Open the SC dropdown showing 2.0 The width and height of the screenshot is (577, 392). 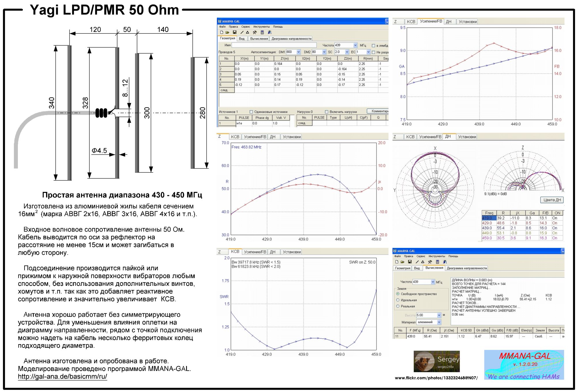click(x=347, y=52)
